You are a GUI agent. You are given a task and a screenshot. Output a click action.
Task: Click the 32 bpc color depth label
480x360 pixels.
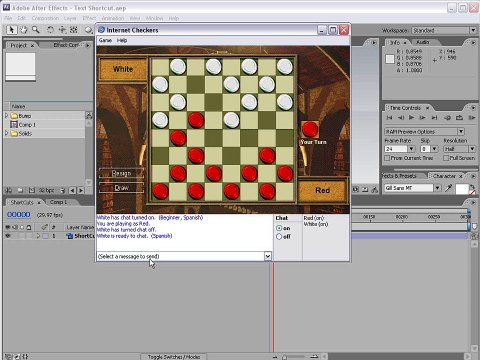coord(46,190)
